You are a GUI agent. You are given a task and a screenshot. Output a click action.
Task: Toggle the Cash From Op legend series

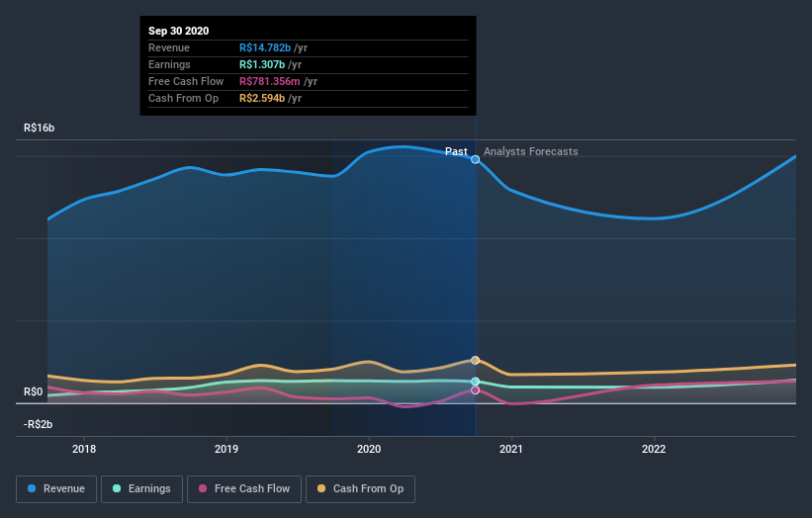coord(360,489)
